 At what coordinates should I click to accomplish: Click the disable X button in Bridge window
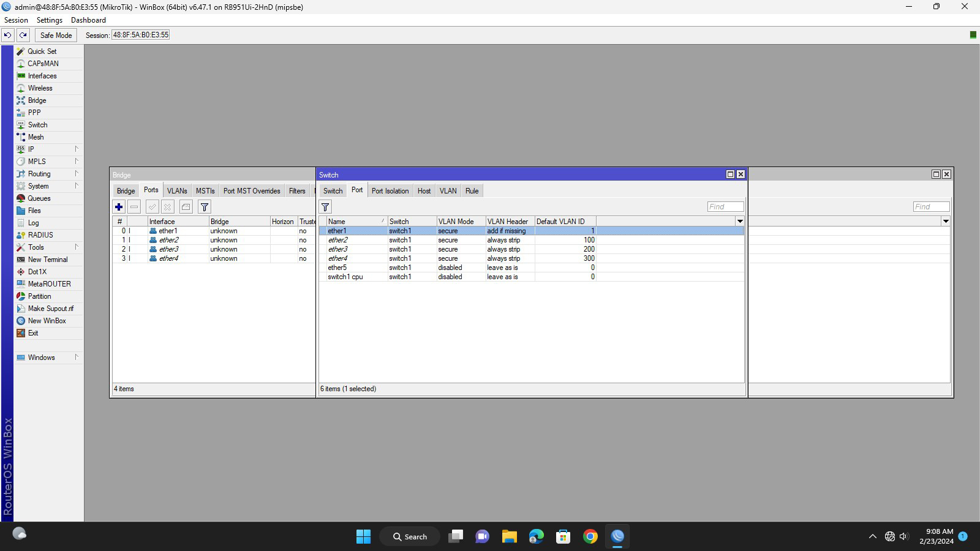[x=167, y=207]
